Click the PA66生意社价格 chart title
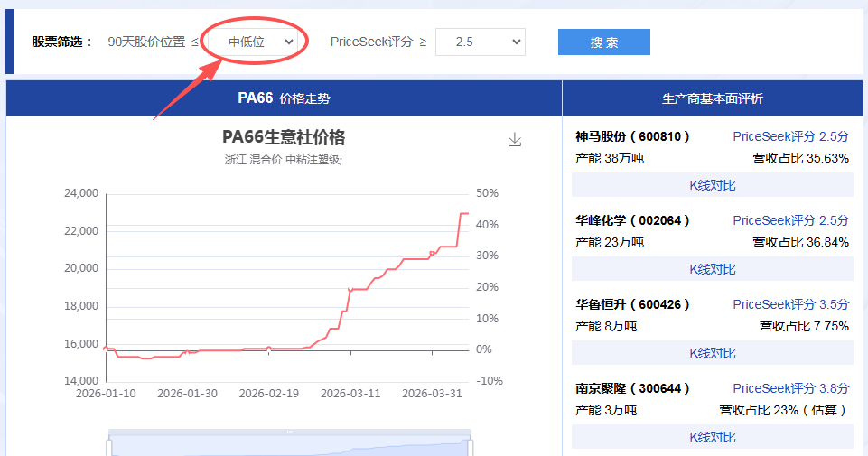Screen dimensions: 868x456 click(x=284, y=137)
